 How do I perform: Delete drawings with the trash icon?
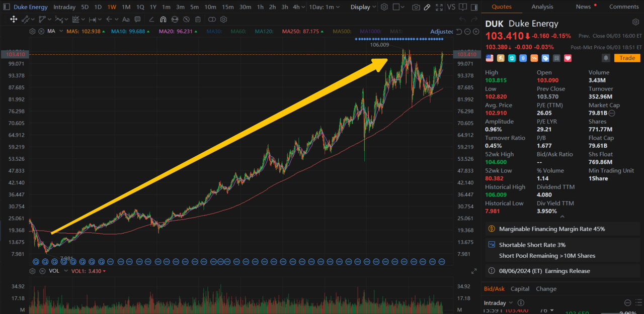pyautogui.click(x=198, y=19)
